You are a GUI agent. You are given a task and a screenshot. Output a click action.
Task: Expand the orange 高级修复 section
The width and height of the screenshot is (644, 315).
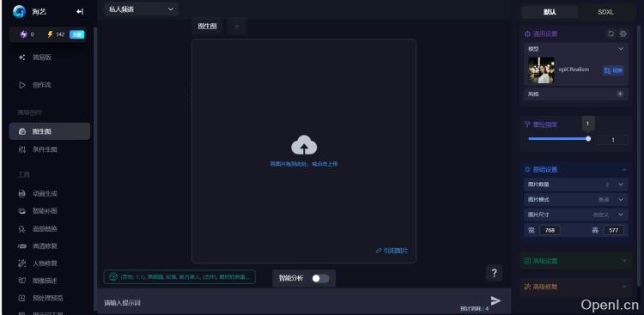tap(576, 287)
